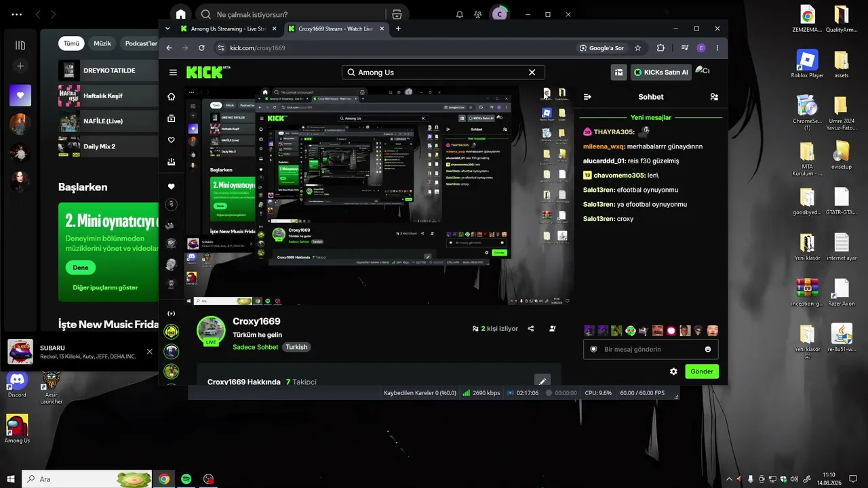This screenshot has width=868, height=488.
Task: Click the Kick search field containing Among Us
Action: pos(443,73)
